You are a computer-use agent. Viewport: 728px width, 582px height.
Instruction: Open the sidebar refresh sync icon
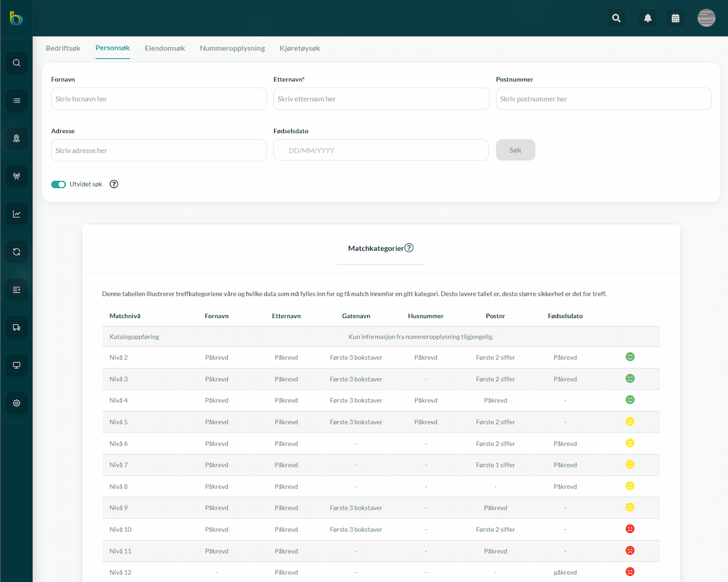16,252
